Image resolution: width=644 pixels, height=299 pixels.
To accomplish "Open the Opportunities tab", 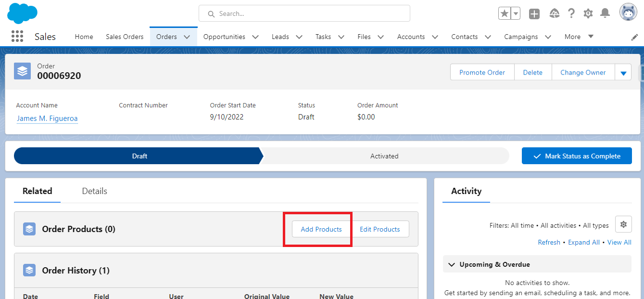I will pyautogui.click(x=224, y=37).
